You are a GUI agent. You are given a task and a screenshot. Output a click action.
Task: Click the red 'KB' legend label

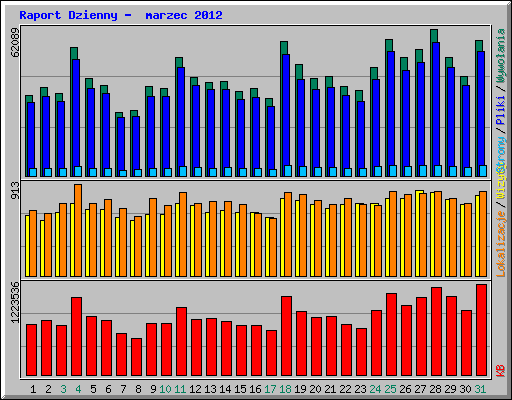tap(501, 370)
